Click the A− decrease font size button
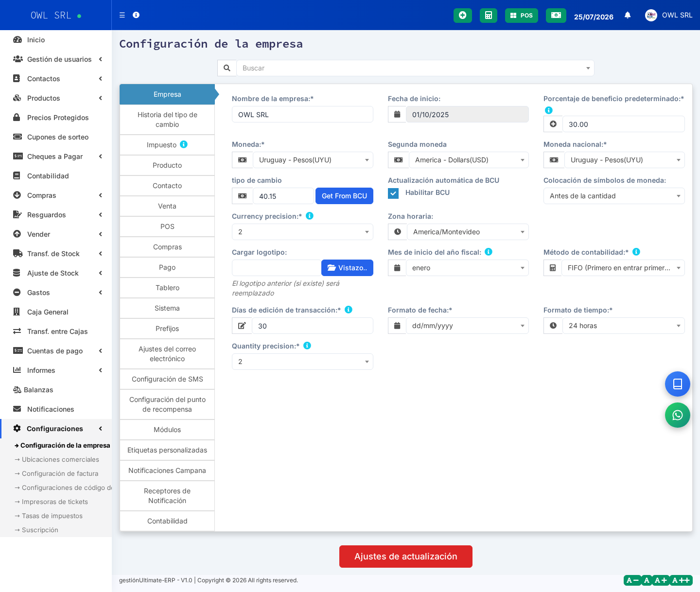This screenshot has width=700, height=592. [632, 580]
